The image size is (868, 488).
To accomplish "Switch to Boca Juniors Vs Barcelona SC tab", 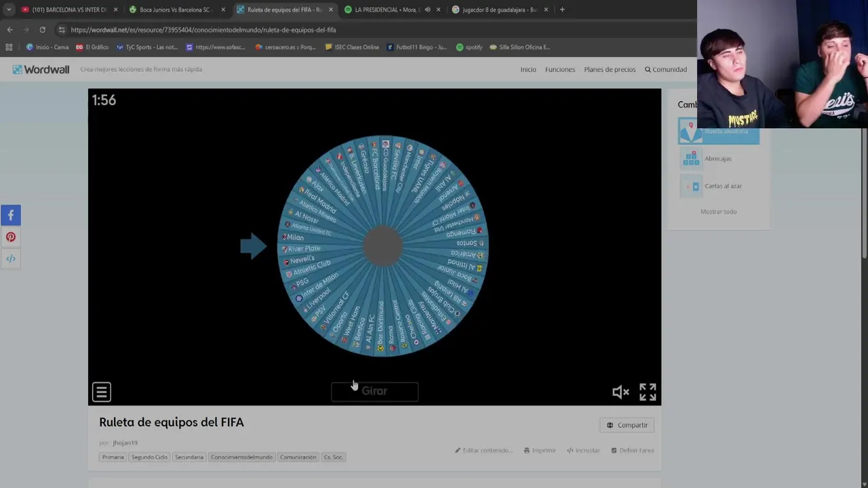I will (x=176, y=9).
